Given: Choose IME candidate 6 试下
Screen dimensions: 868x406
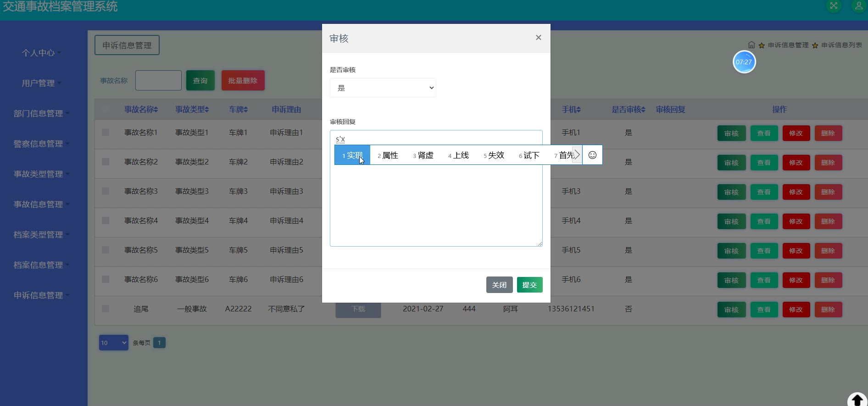Looking at the screenshot, I should coord(529,155).
